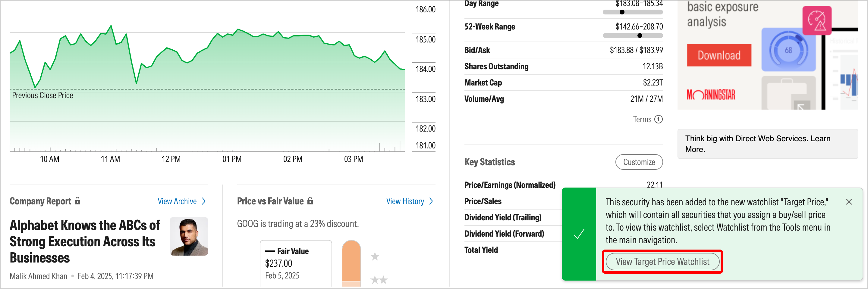Image resolution: width=868 pixels, height=289 pixels.
Task: Open the View History link
Action: click(x=405, y=201)
